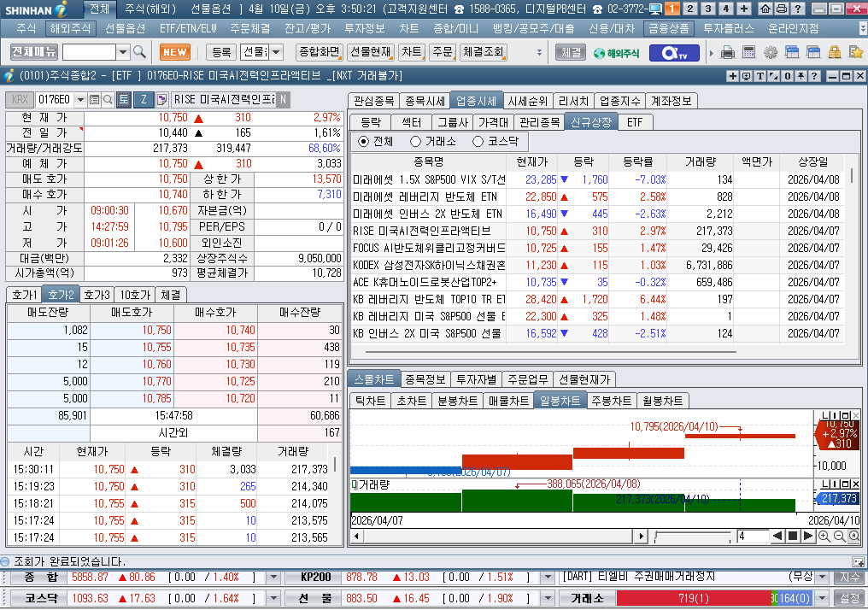This screenshot has height=610, width=868.
Task: Click the 토 toggle button beside the stock code
Action: [x=123, y=100]
